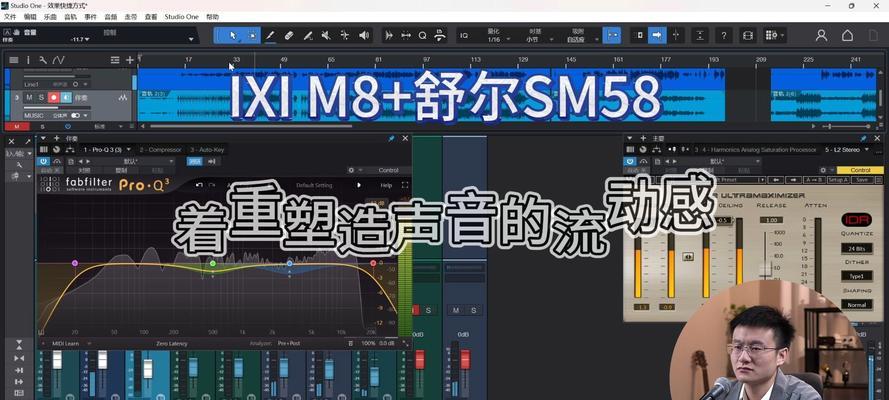Open the 事件 menu
The height and width of the screenshot is (400, 889).
pos(90,17)
